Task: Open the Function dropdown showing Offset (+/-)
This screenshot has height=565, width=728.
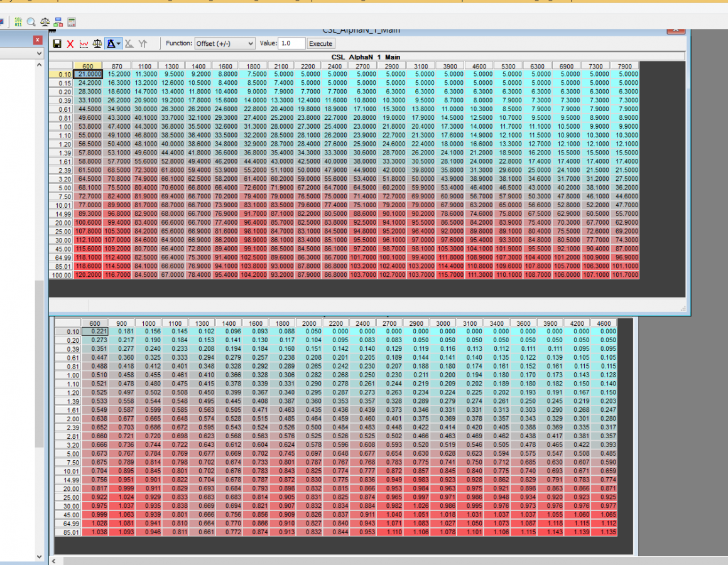Action: click(x=225, y=43)
